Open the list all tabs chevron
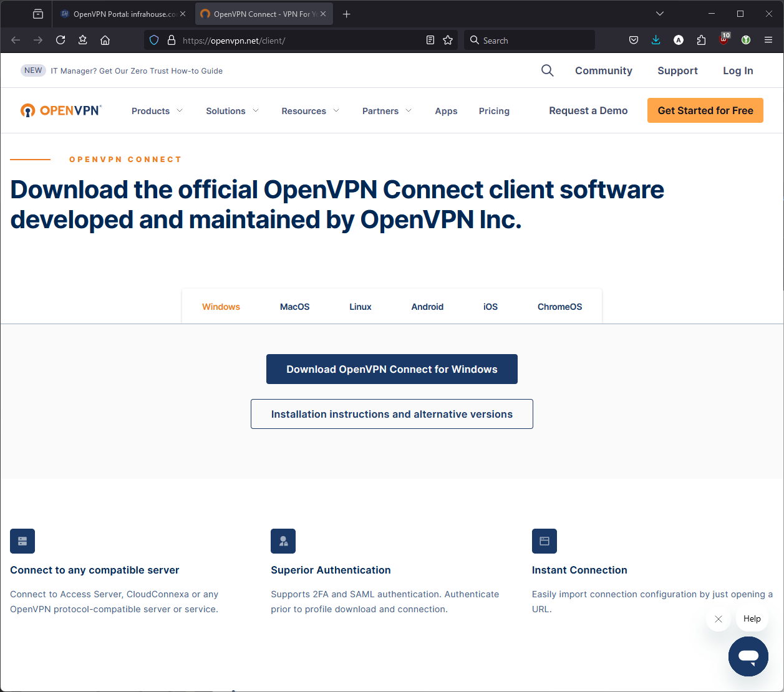The width and height of the screenshot is (784, 692). click(x=660, y=14)
